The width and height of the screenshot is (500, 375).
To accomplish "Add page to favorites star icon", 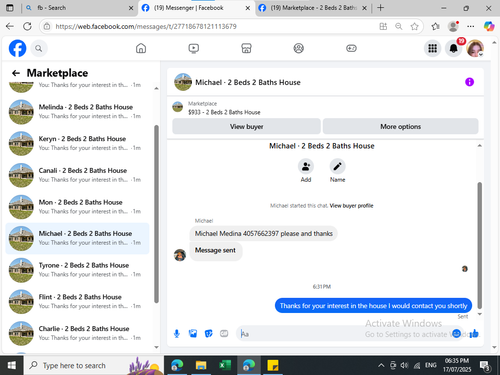I will coord(414,26).
